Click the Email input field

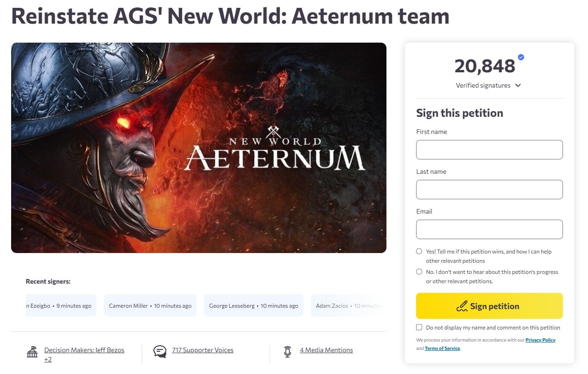tap(489, 229)
